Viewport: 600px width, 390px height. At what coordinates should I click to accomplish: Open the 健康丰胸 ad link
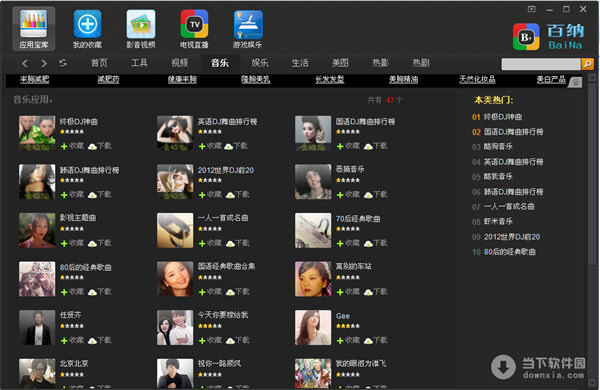[182, 79]
